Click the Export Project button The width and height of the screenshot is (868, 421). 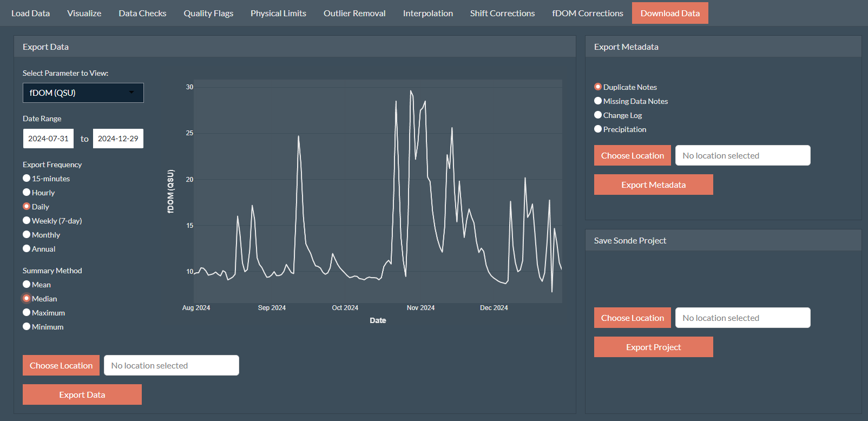(654, 347)
